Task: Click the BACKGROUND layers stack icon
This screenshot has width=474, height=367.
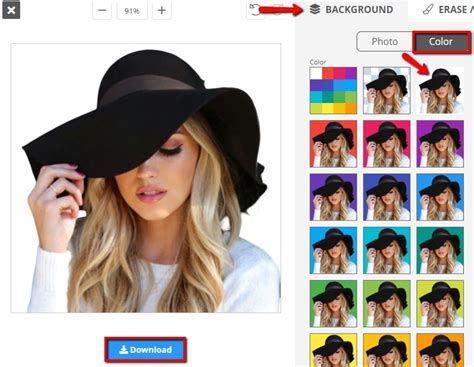Action: pos(315,9)
